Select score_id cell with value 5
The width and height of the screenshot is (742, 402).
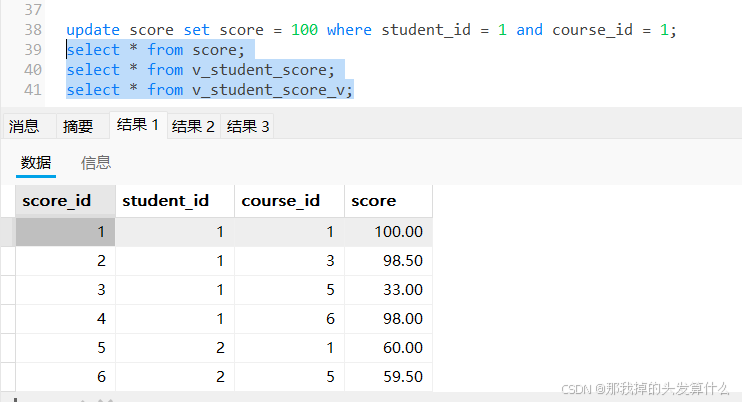coord(66,348)
